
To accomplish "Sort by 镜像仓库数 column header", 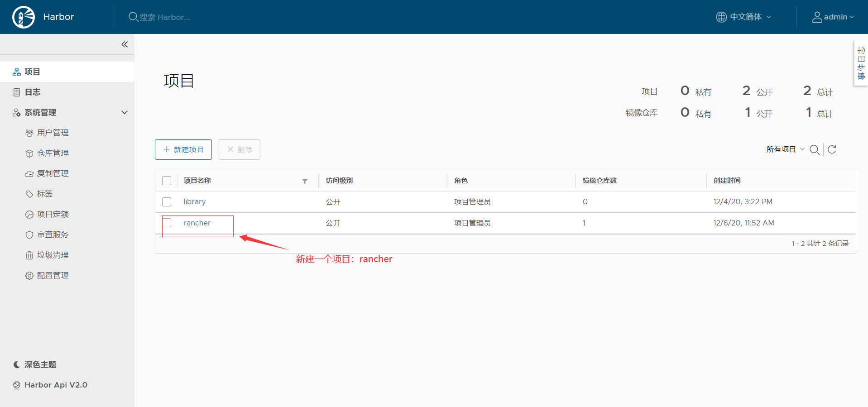I will [x=599, y=181].
